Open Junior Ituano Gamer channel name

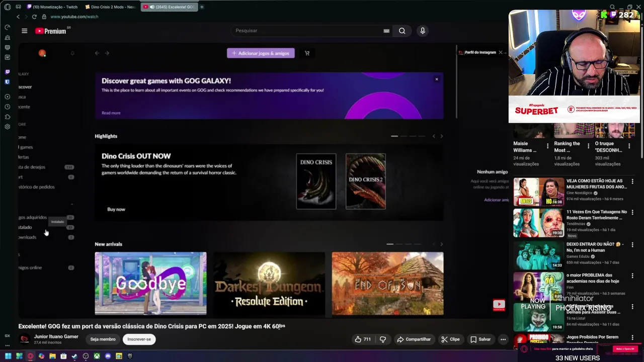[56, 336]
